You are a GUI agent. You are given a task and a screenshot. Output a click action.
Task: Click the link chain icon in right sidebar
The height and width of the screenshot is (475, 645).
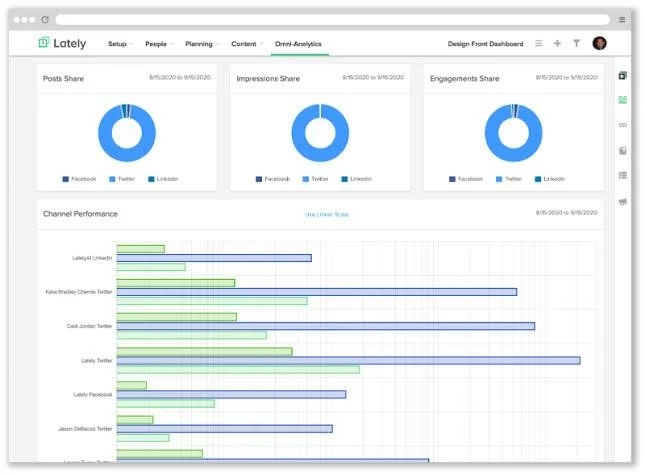623,125
